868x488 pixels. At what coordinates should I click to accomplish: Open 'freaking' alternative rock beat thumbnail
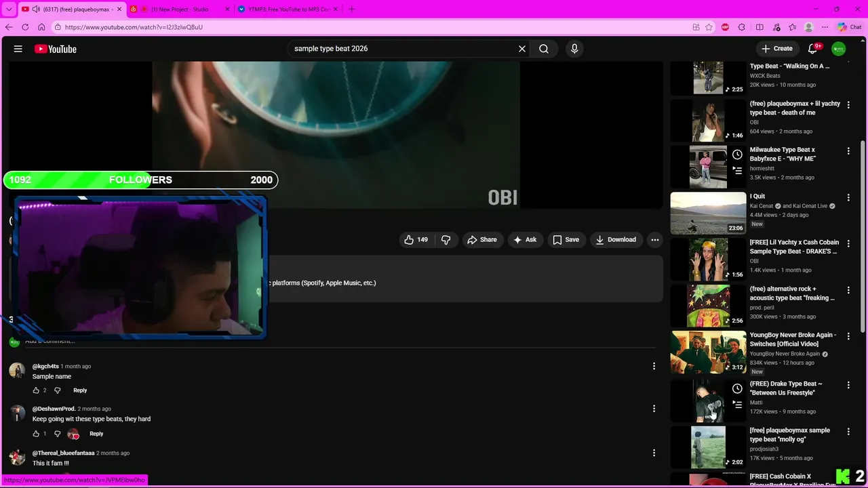point(708,306)
